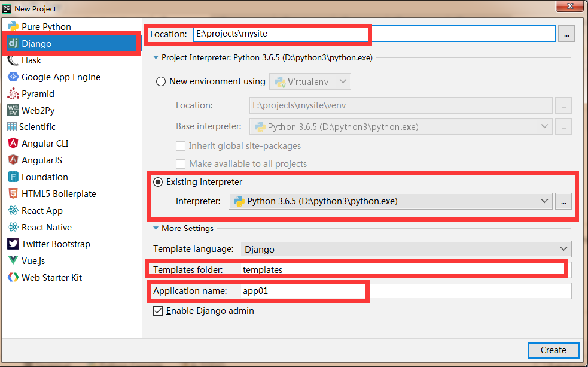
Task: Select the Pure Python project icon
Action: 13,26
